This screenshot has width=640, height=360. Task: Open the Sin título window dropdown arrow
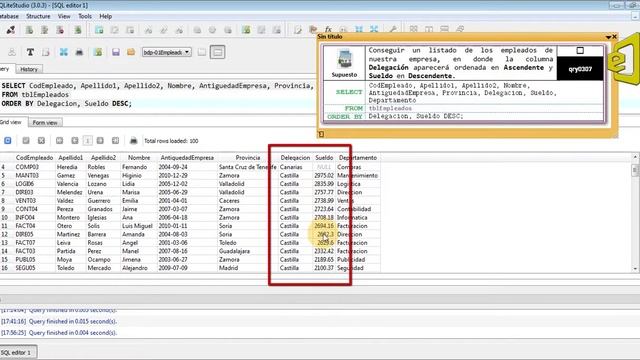point(608,37)
